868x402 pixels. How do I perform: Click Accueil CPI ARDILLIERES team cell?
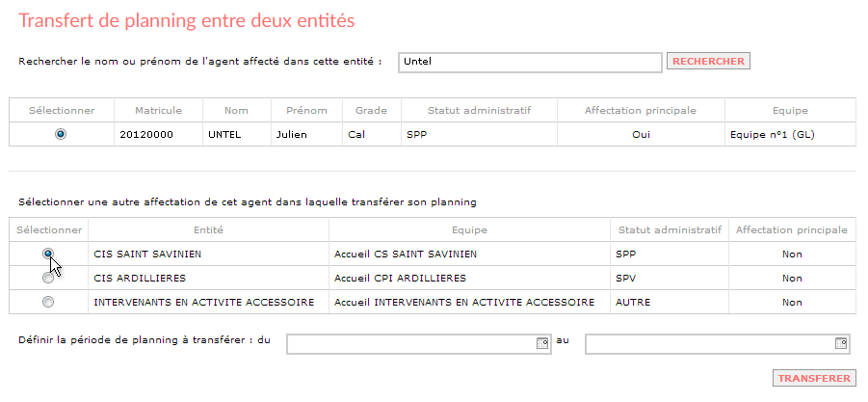(469, 278)
